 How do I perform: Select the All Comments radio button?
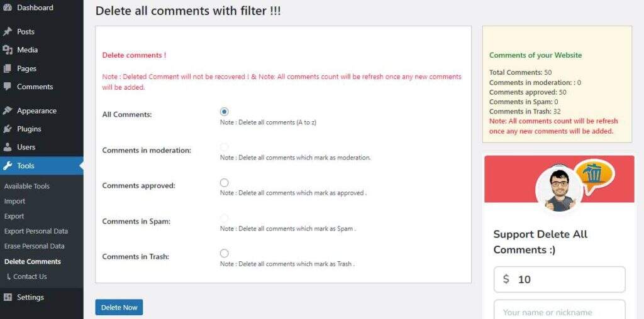coord(225,112)
